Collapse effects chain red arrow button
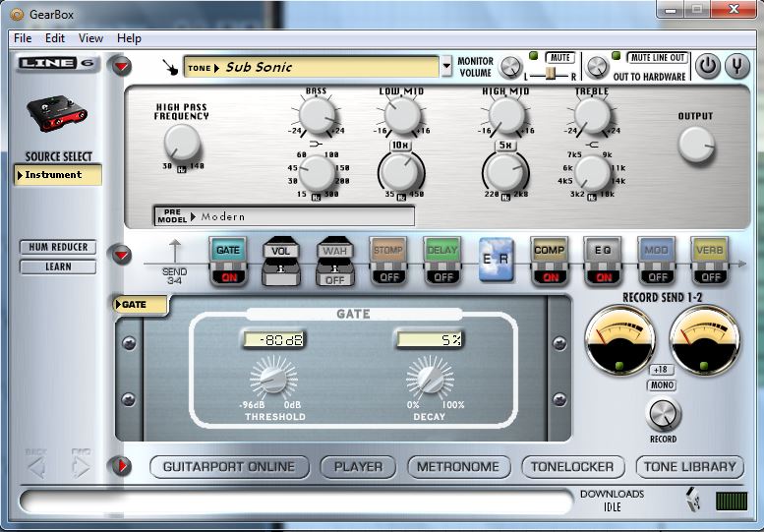The width and height of the screenshot is (764, 532). point(122,255)
